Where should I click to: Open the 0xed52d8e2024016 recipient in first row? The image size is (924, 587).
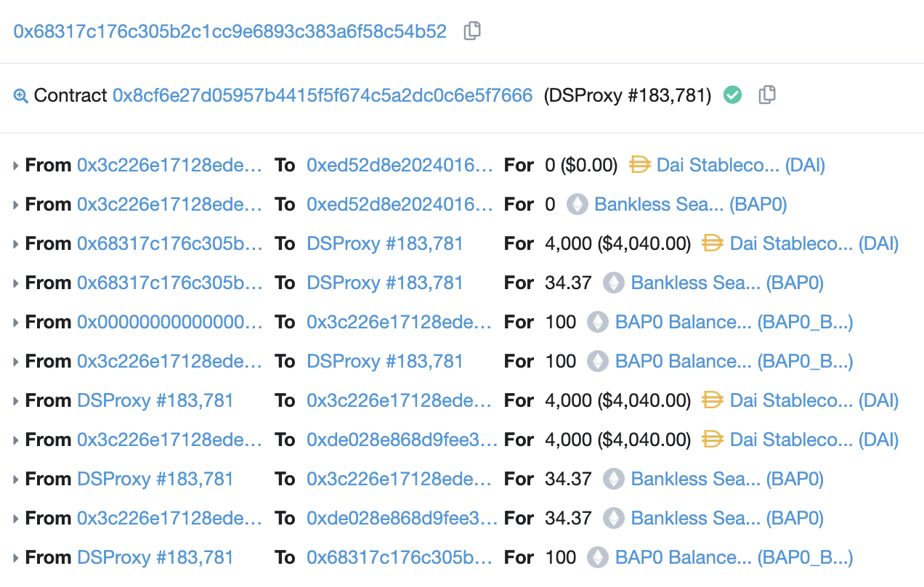(x=400, y=166)
